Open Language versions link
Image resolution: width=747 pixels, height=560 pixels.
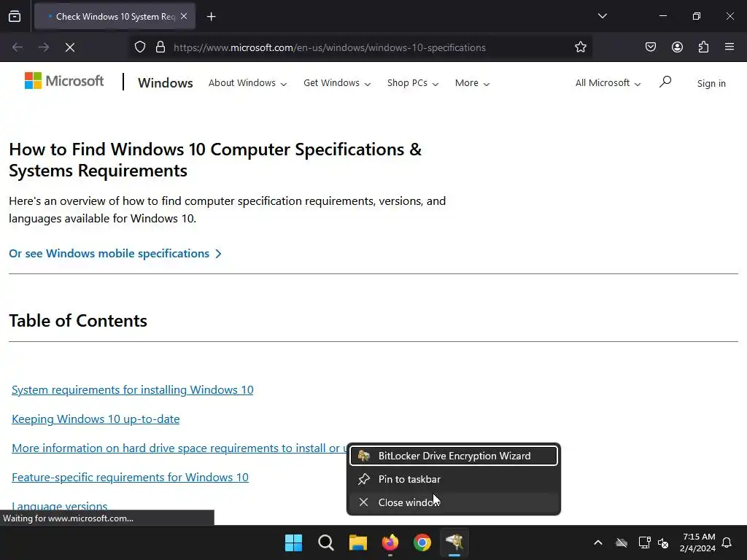tap(60, 506)
